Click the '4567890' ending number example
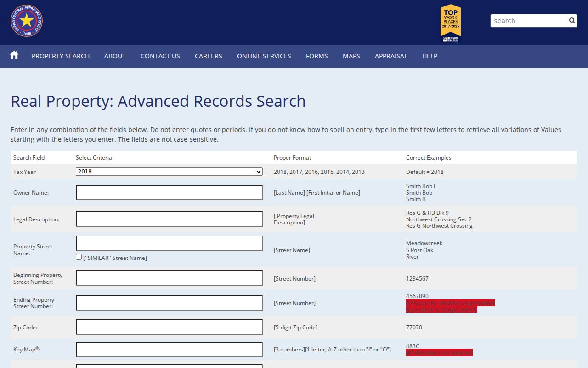Viewport: 588px width, 368px height. [x=417, y=296]
